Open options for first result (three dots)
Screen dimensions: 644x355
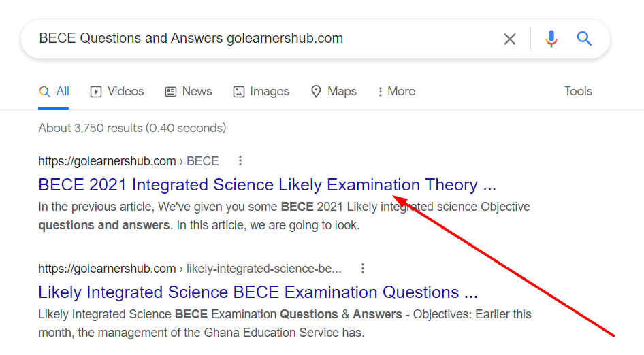coord(240,161)
